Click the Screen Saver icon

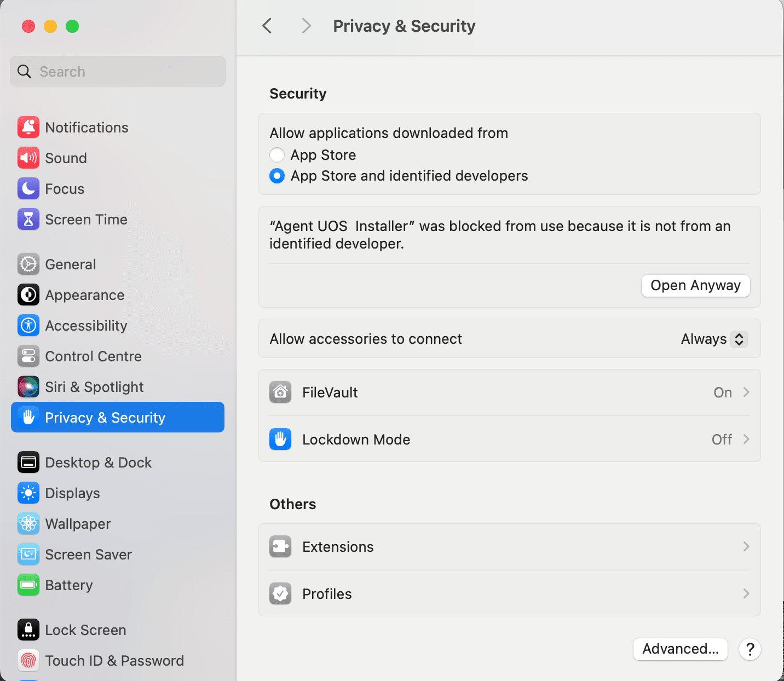pyautogui.click(x=28, y=554)
